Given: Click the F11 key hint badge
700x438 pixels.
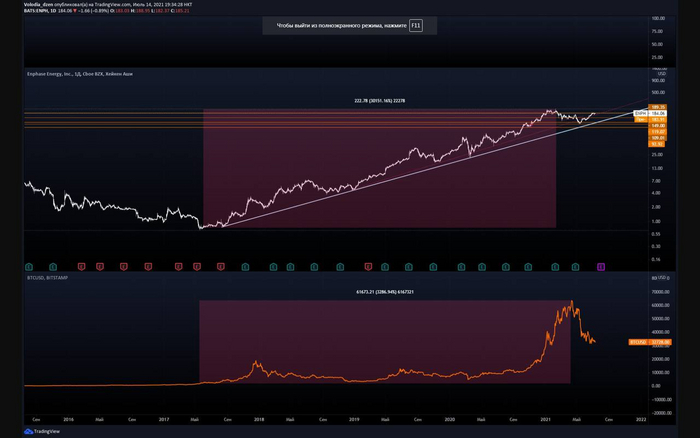Looking at the screenshot, I should (x=416, y=25).
